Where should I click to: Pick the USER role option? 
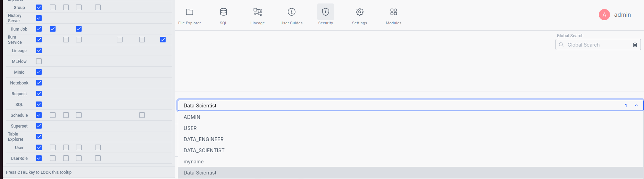190,128
